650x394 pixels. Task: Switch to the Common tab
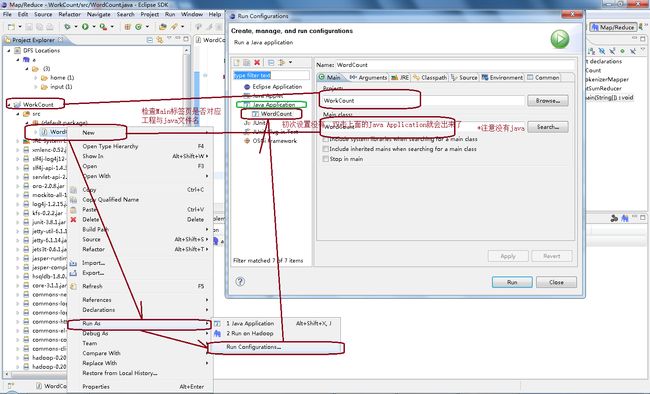click(x=543, y=78)
